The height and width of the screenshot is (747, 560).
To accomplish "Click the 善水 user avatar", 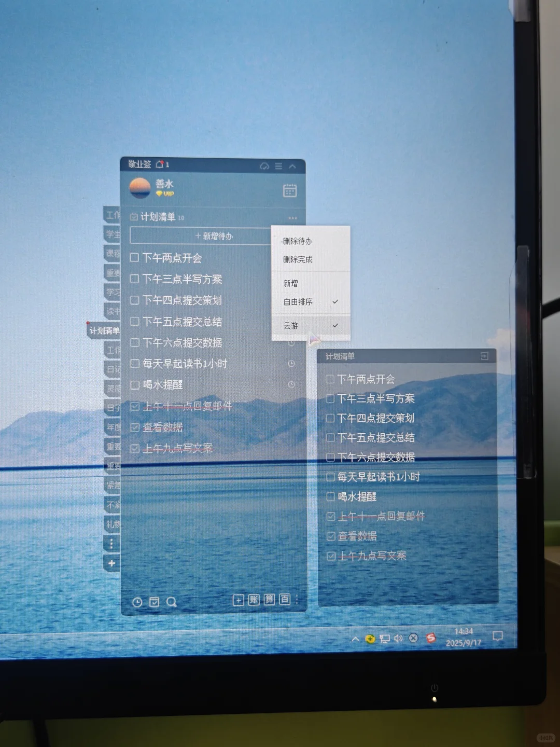I will pos(139,187).
